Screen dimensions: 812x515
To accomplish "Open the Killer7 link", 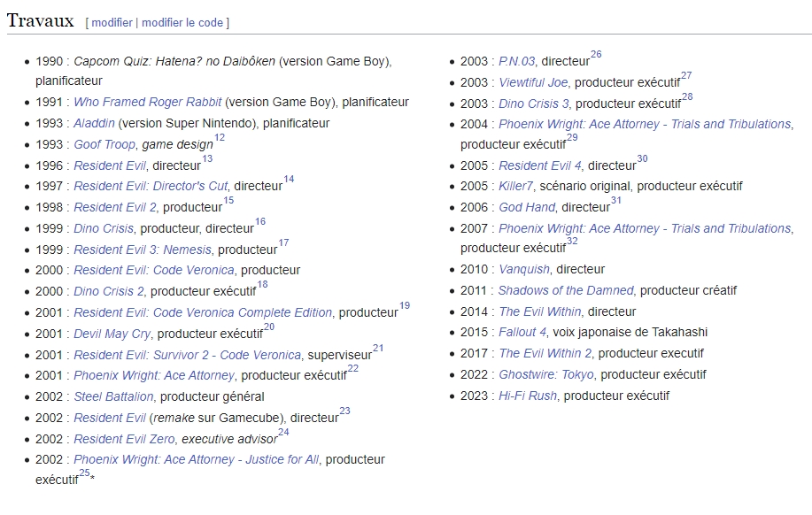I will point(515,186).
